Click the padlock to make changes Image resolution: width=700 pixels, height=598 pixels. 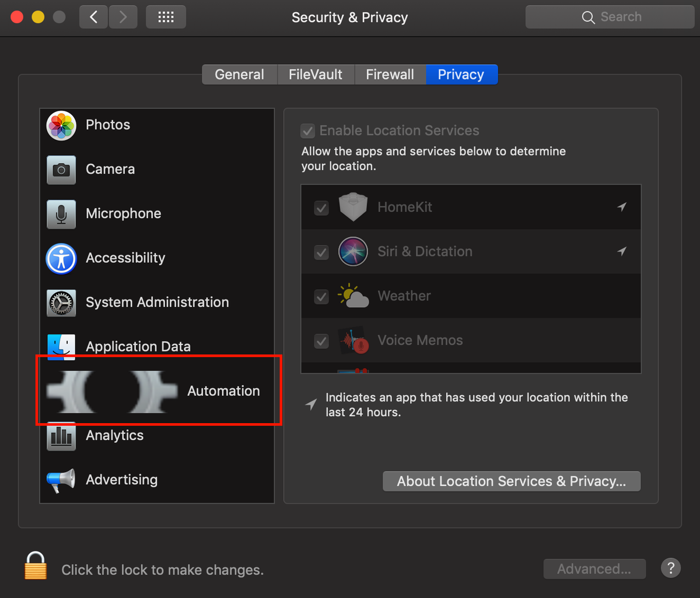(36, 565)
